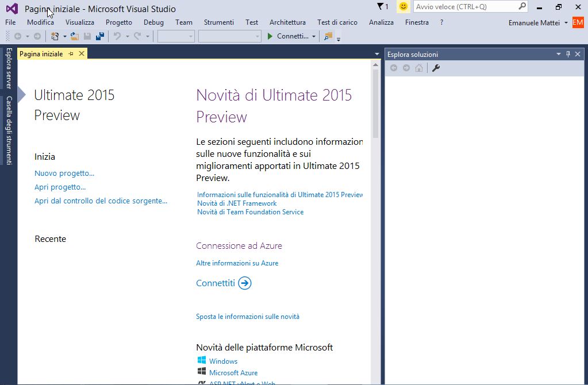Open the Emanuele Mattei account dropdown
The height and width of the screenshot is (385, 588).
click(x=566, y=23)
